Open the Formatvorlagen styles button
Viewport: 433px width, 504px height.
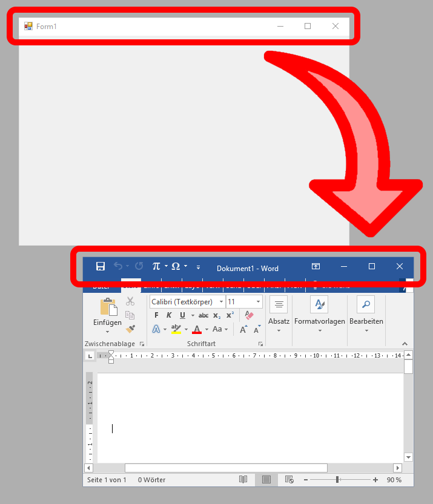click(x=319, y=315)
